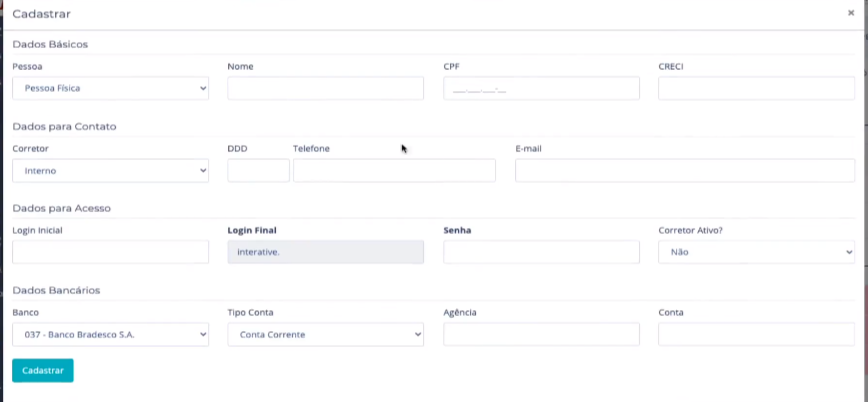The height and width of the screenshot is (402, 868).
Task: Open the Pessoa dropdown
Action: click(110, 88)
